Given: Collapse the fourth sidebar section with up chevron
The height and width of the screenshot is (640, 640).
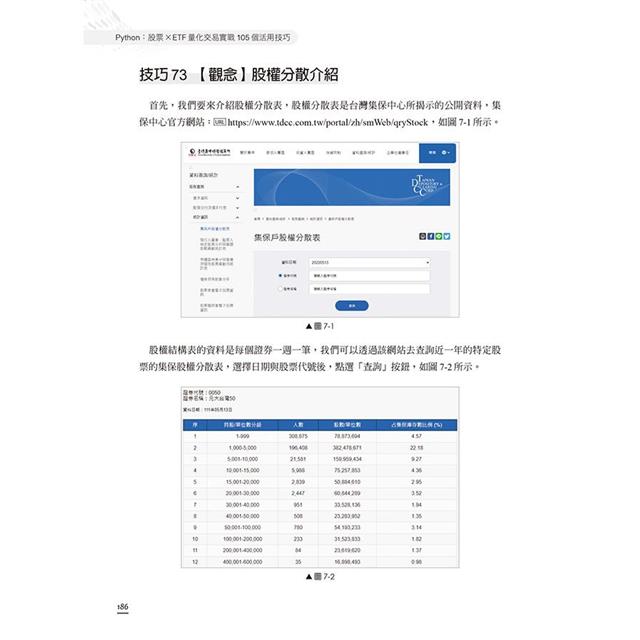Looking at the screenshot, I should pyautogui.click(x=238, y=218).
